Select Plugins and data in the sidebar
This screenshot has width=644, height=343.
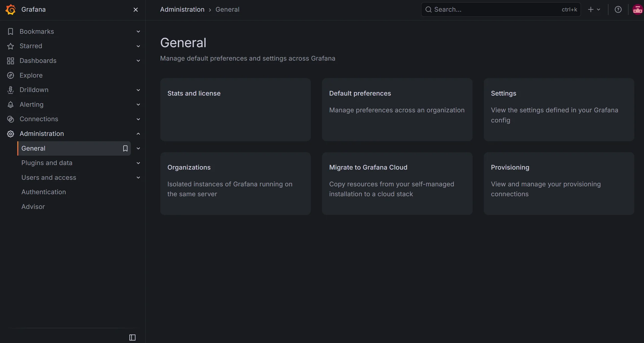click(x=47, y=163)
